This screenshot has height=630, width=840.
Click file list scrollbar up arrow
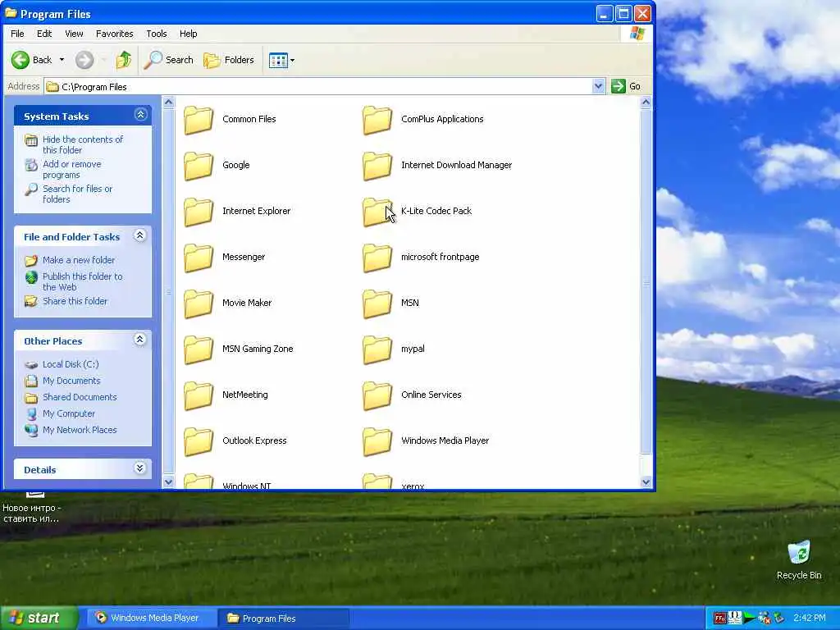(x=646, y=102)
